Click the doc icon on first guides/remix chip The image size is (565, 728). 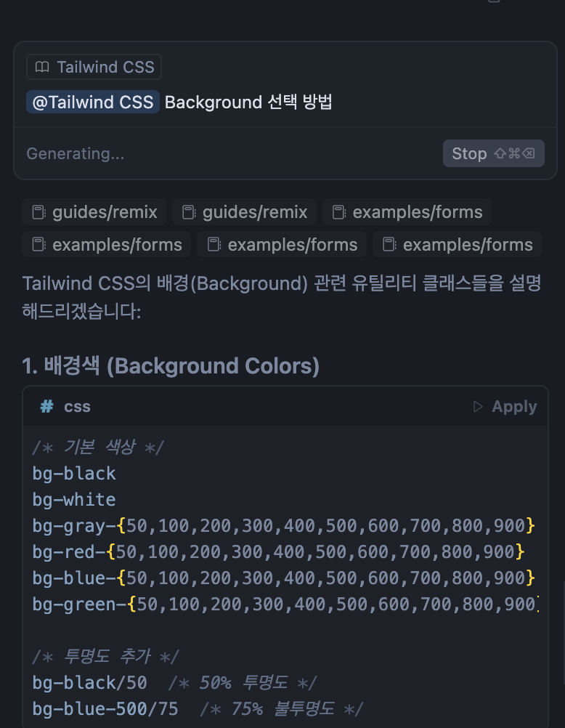pyautogui.click(x=38, y=213)
